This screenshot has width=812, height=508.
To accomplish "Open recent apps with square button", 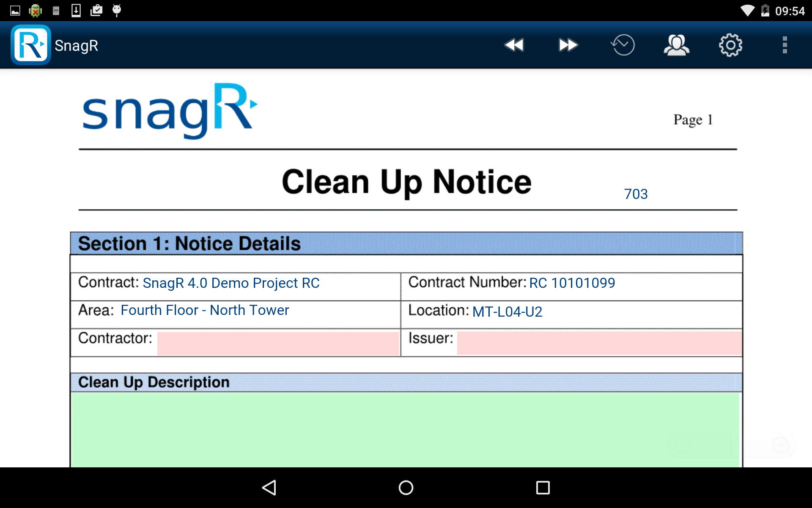I will coord(543,488).
